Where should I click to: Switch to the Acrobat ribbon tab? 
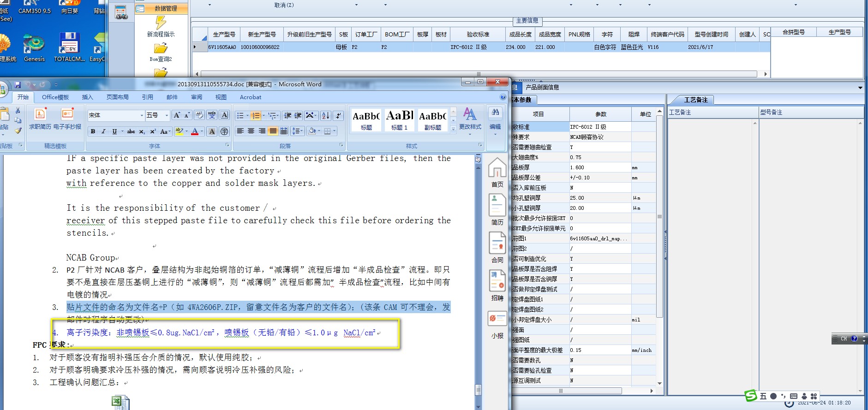tap(251, 97)
